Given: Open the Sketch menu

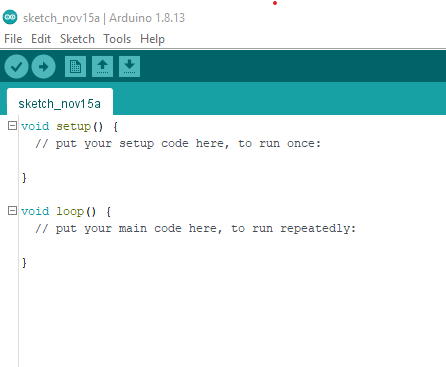Looking at the screenshot, I should click(x=77, y=39).
